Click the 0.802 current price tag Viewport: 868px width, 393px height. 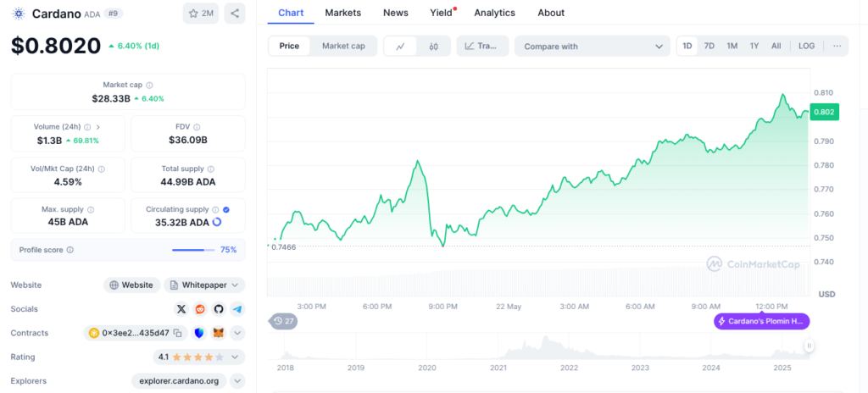[x=824, y=112]
